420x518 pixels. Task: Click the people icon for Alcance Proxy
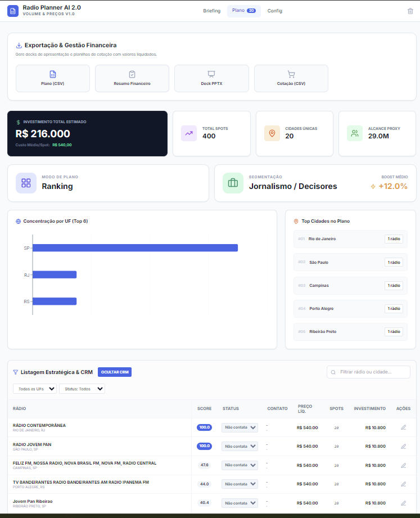click(355, 133)
